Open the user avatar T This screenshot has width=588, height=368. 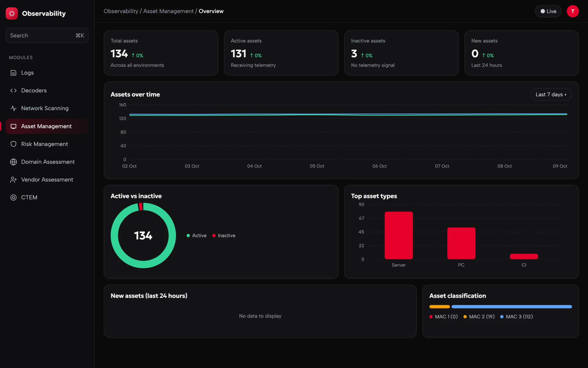click(573, 11)
